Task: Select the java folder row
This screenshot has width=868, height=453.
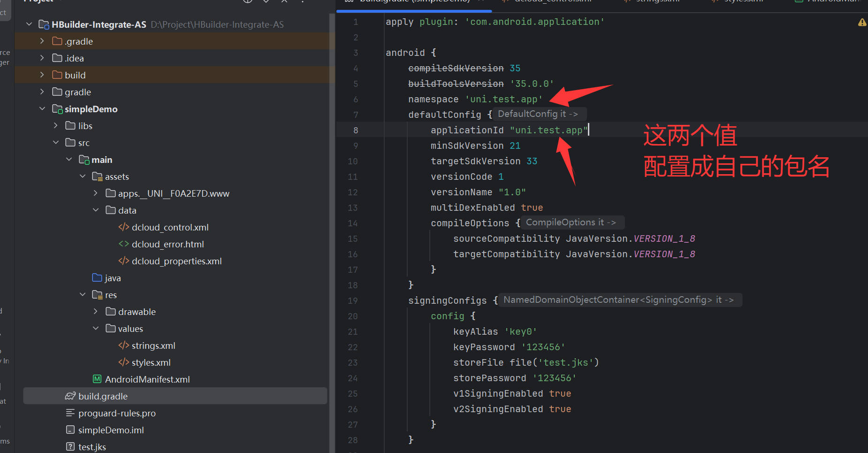Action: click(x=175, y=277)
